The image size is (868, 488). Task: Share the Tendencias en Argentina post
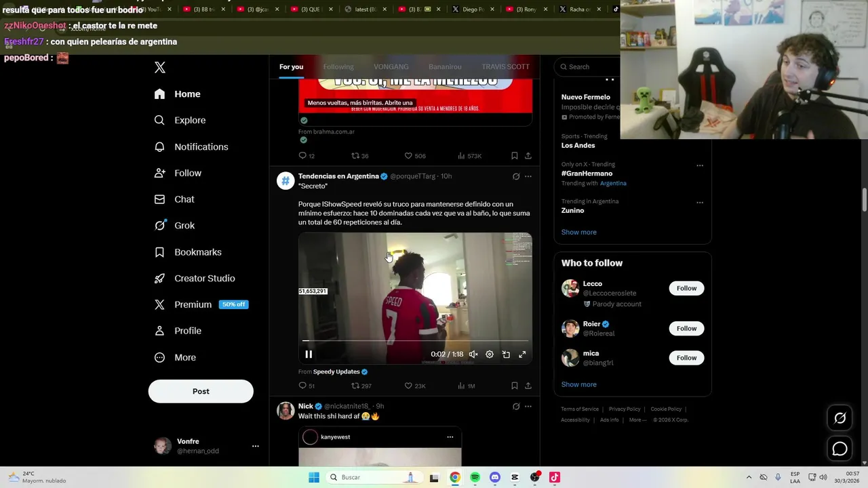[528, 386]
